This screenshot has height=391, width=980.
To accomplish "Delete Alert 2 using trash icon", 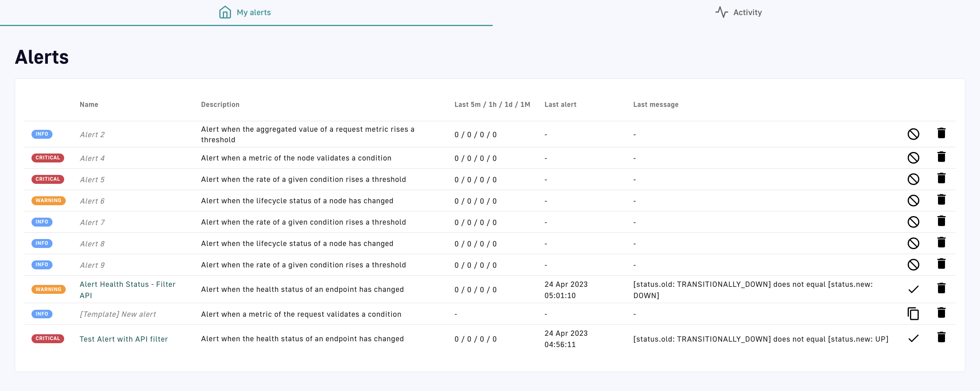I will [941, 133].
